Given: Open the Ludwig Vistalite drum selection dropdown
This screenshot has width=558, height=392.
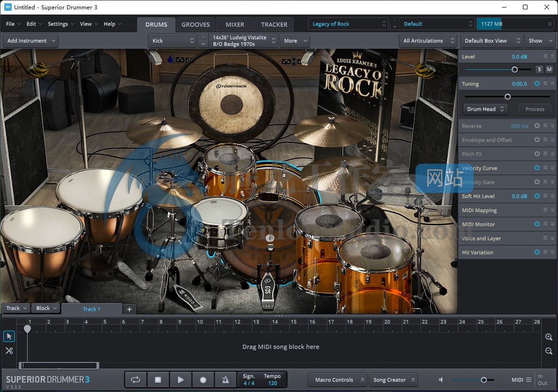Looking at the screenshot, I should 242,41.
